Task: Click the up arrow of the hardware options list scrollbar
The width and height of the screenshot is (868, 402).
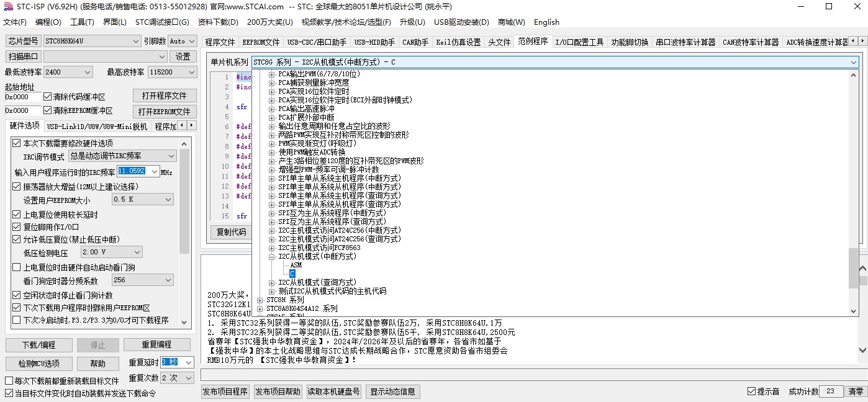Action: click(x=184, y=143)
